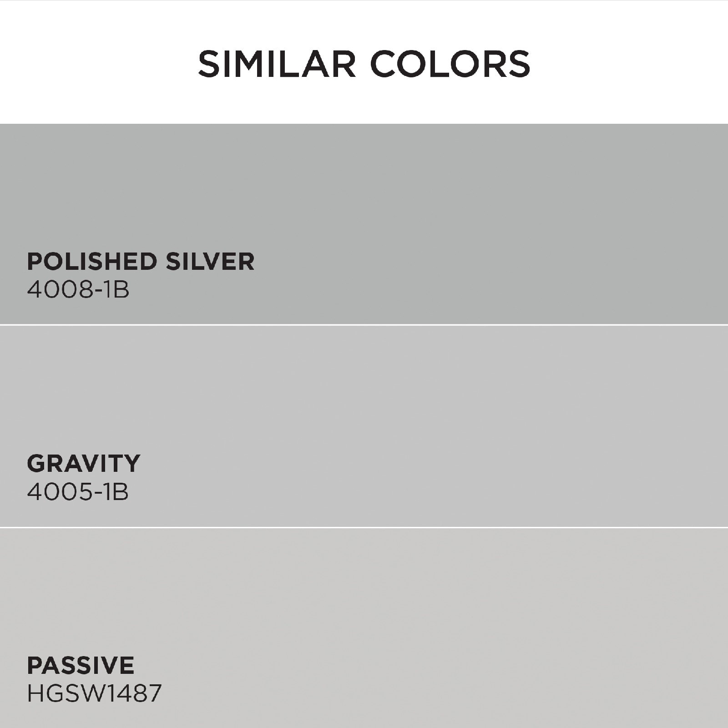Click the 4008-1B color code
The image size is (728, 728).
click(x=78, y=290)
